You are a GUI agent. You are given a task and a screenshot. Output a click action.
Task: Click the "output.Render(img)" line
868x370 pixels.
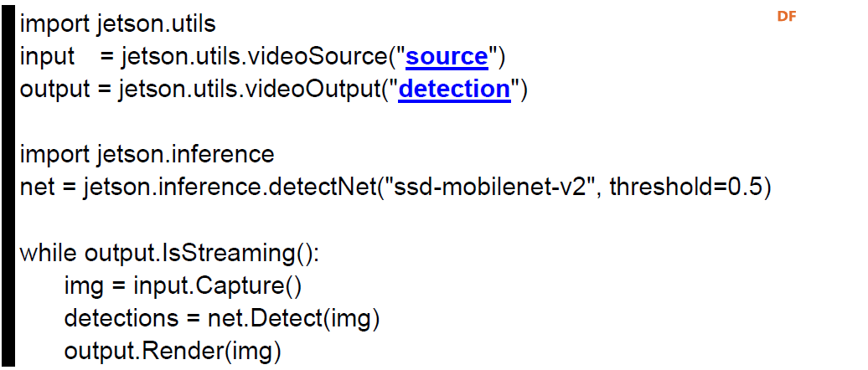click(173, 352)
